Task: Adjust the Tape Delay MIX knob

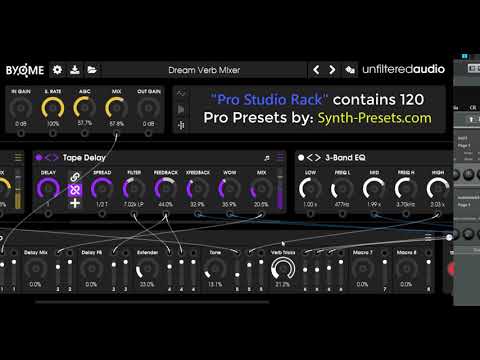Action: coord(261,188)
